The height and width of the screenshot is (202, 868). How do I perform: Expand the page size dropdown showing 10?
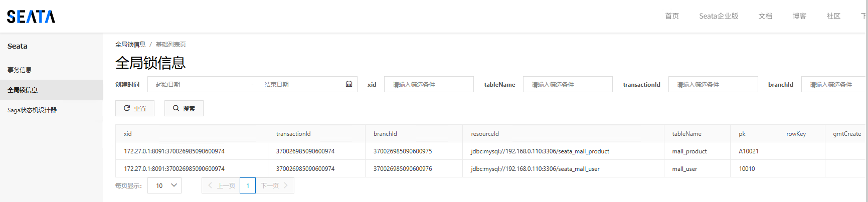164,185
